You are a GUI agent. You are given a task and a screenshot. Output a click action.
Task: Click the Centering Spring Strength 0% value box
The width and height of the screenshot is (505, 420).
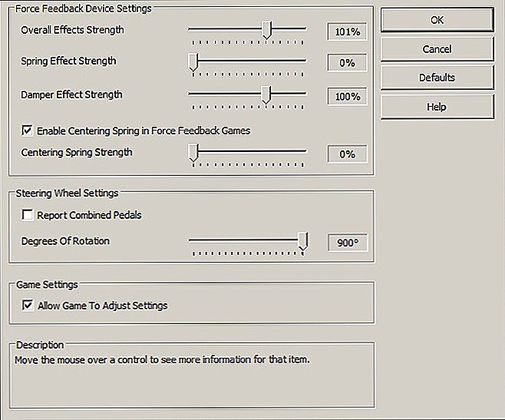(347, 154)
